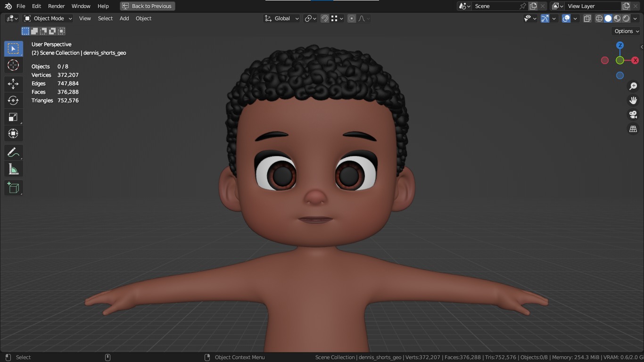Open the File menu
Screen dimensions: 644x362
click(x=21, y=6)
